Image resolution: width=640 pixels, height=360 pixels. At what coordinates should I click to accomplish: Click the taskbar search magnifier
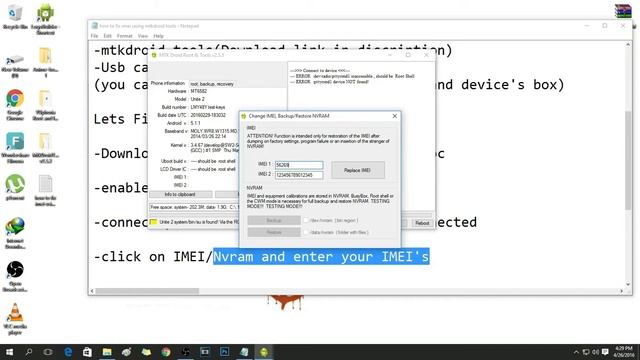click(x=29, y=352)
